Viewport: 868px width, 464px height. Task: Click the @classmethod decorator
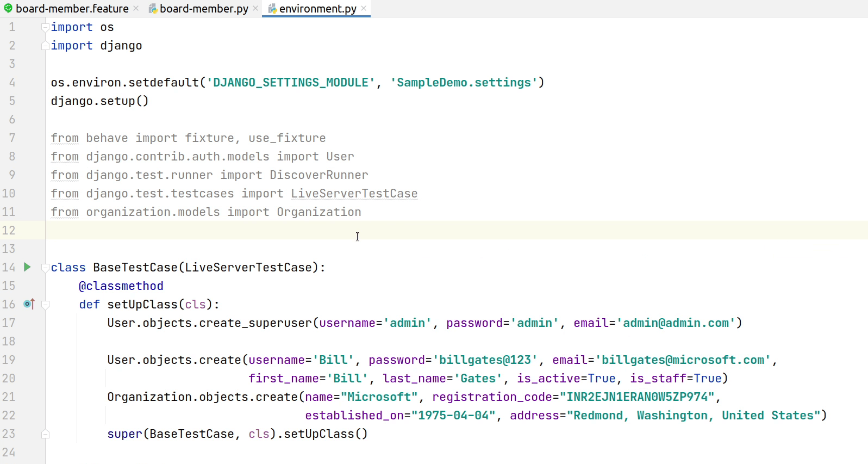pos(121,286)
